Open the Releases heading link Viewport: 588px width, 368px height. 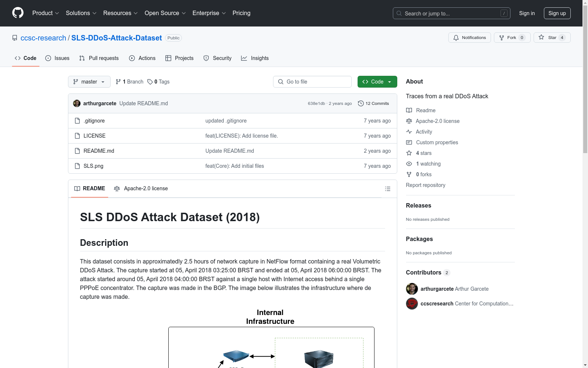click(x=419, y=205)
